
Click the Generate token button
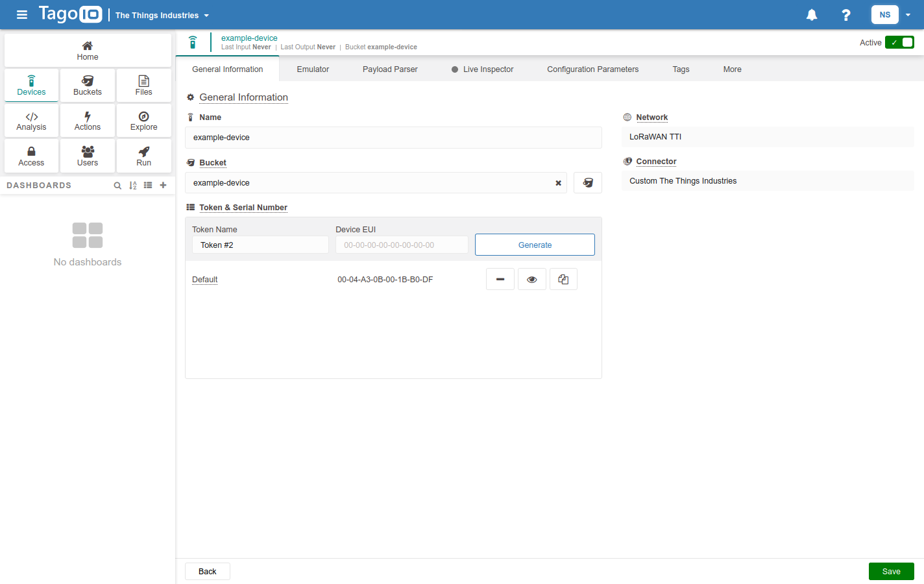(535, 245)
